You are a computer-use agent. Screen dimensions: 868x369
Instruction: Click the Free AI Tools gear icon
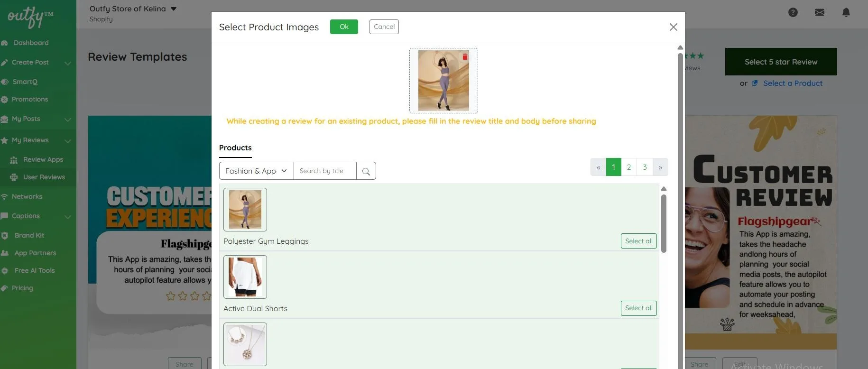point(5,270)
